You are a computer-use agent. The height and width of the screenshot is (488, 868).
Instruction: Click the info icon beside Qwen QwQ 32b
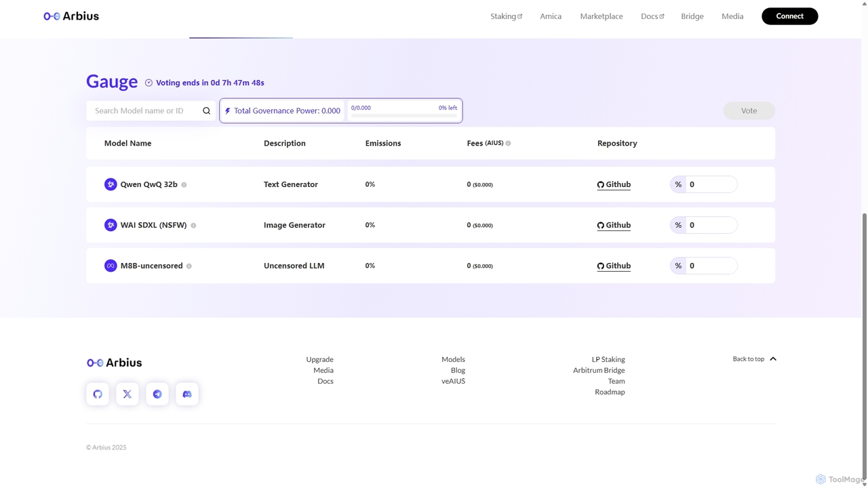pyautogui.click(x=184, y=185)
